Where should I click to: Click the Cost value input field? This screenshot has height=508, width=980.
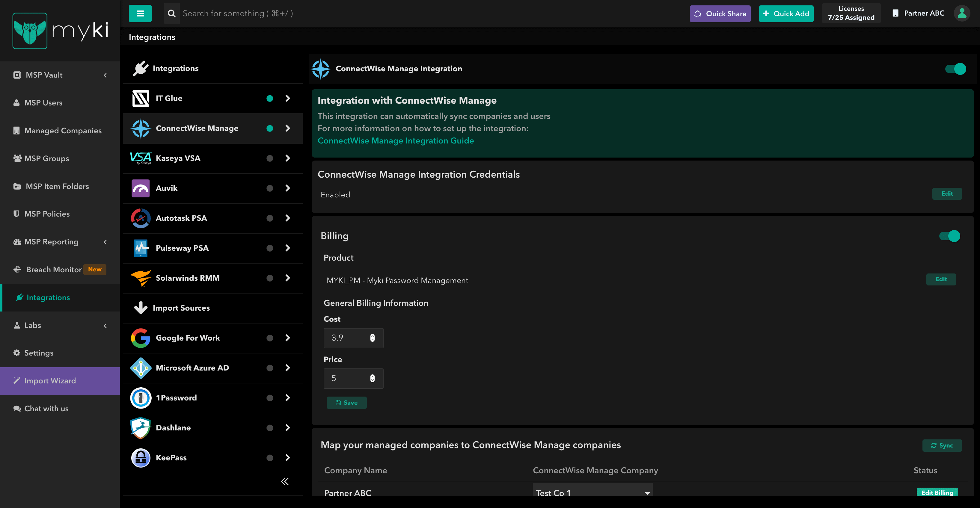click(x=353, y=338)
